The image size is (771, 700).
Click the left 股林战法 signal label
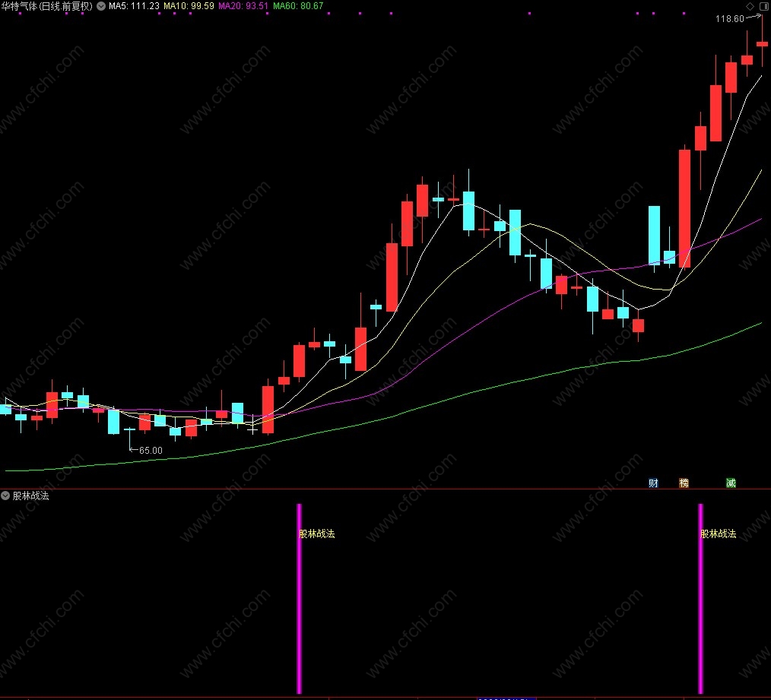pos(316,534)
